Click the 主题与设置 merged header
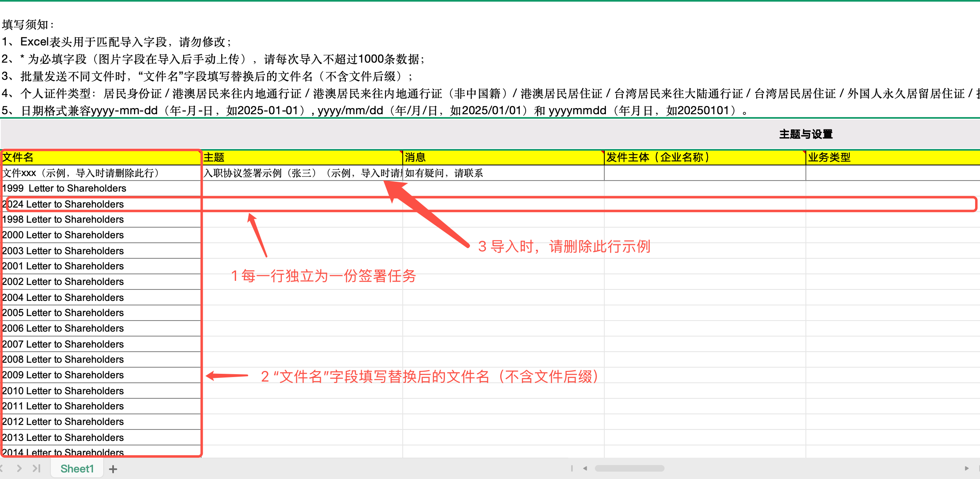Screen dimensions: 980x479 [x=805, y=134]
